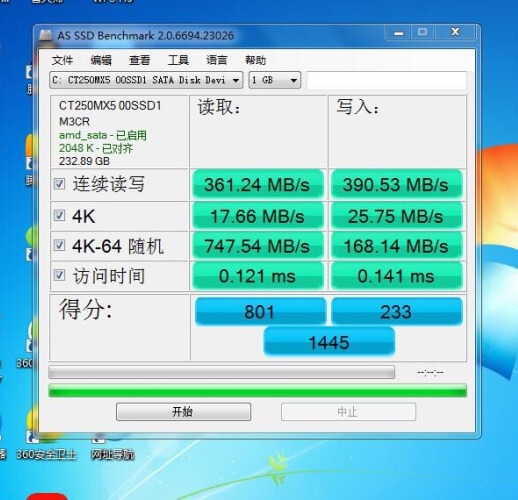Click the gray current-test progress bar
Image resolution: width=518 pixels, height=500 pixels.
tap(222, 372)
